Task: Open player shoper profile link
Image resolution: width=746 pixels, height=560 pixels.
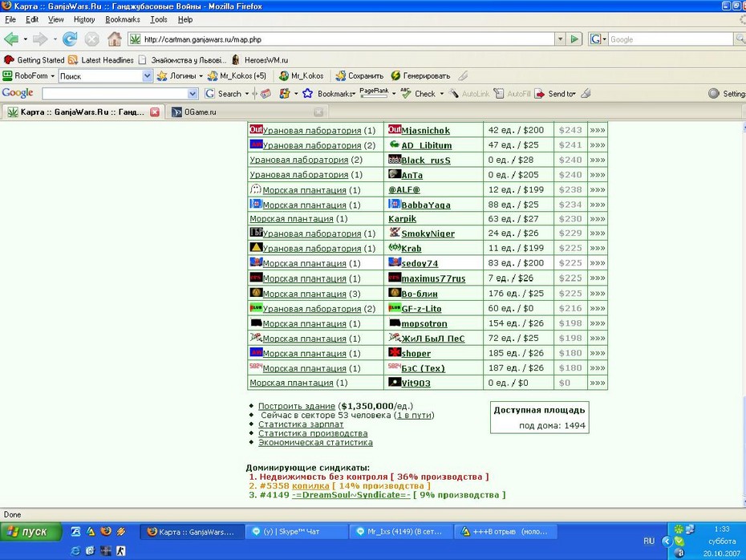Action: pos(416,354)
